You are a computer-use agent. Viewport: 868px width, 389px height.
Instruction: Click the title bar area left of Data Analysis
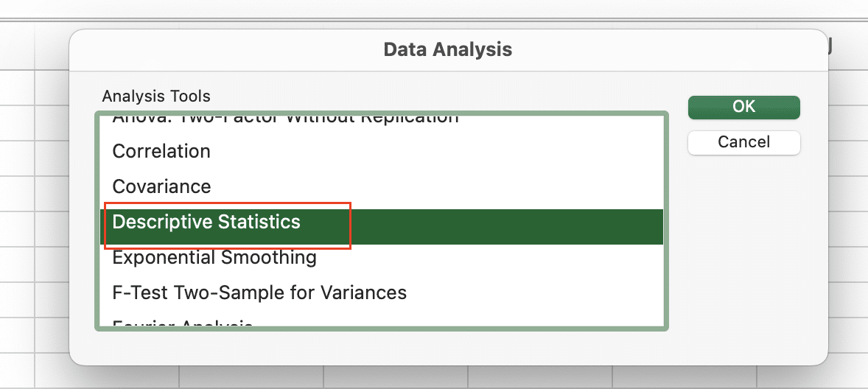(x=222, y=49)
